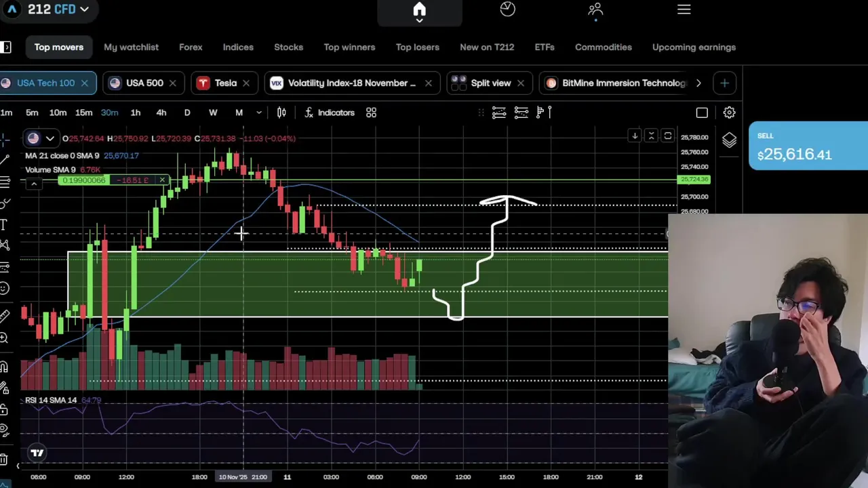Image resolution: width=868 pixels, height=488 pixels.
Task: Toggle the magnet snap mode
Action: 4,367
